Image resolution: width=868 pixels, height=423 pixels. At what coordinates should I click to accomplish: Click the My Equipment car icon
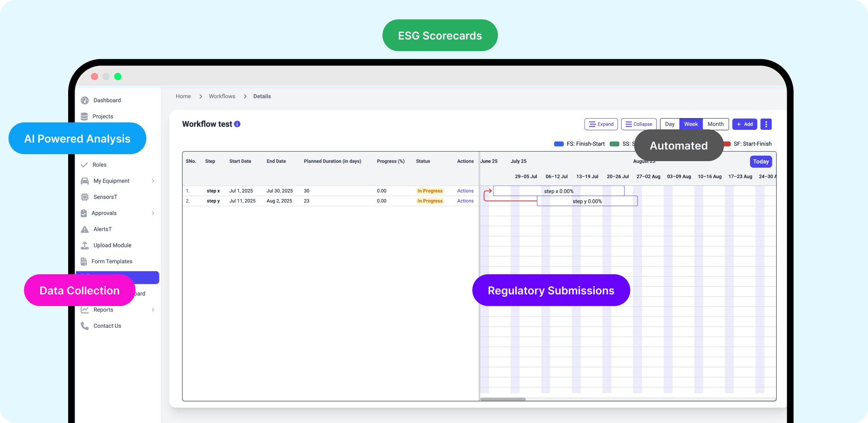pyautogui.click(x=85, y=181)
